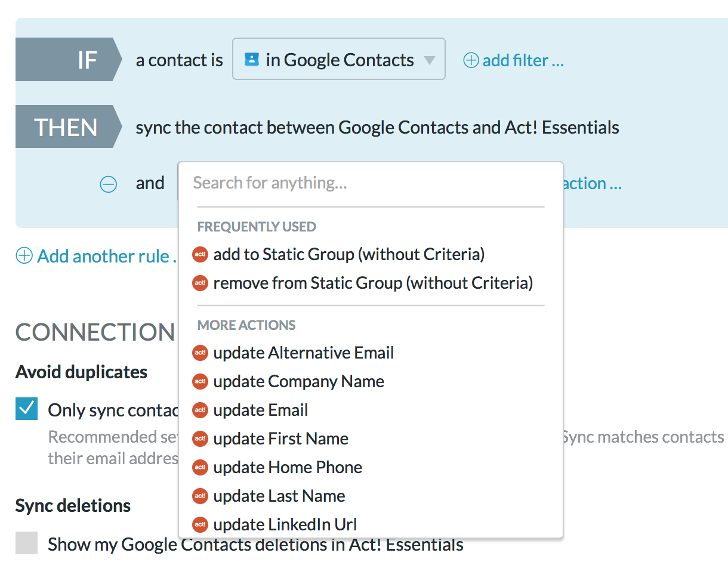This screenshot has width=728, height=562.
Task: Open the 'in Google Contacts' dropdown
Action: point(338,59)
